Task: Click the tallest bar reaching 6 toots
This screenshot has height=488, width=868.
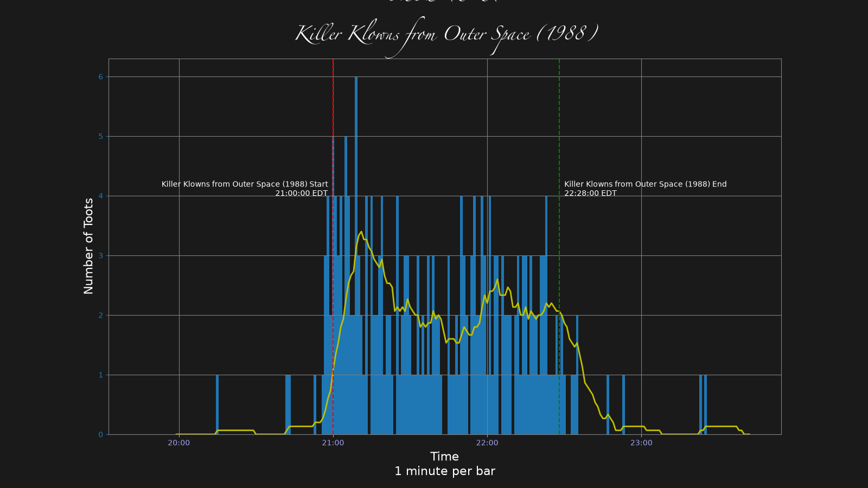Action: 356,255
